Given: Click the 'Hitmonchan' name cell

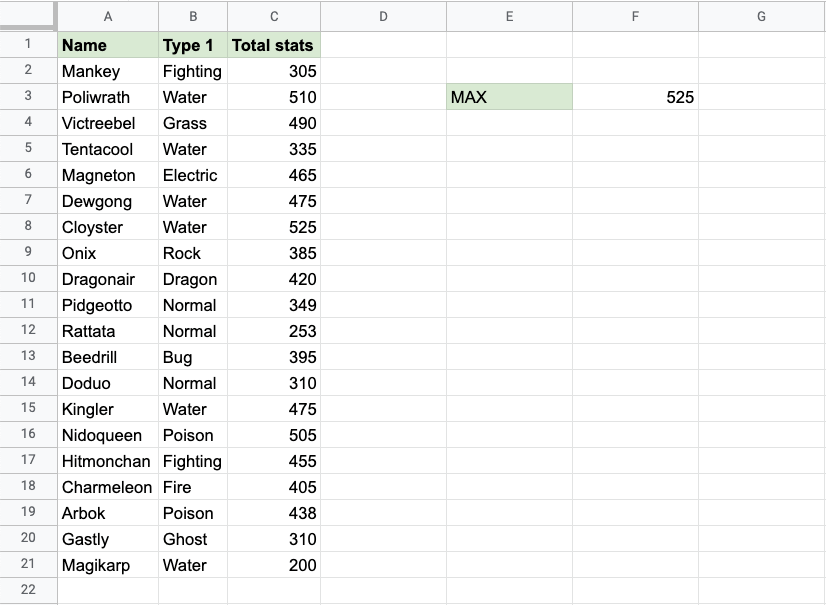Looking at the screenshot, I should click(x=108, y=461).
